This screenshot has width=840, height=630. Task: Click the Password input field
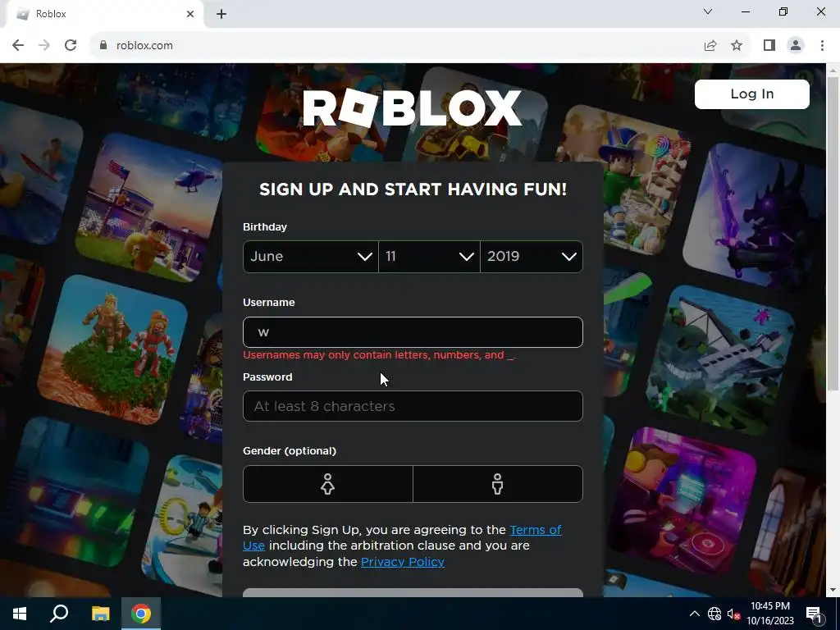(x=413, y=406)
